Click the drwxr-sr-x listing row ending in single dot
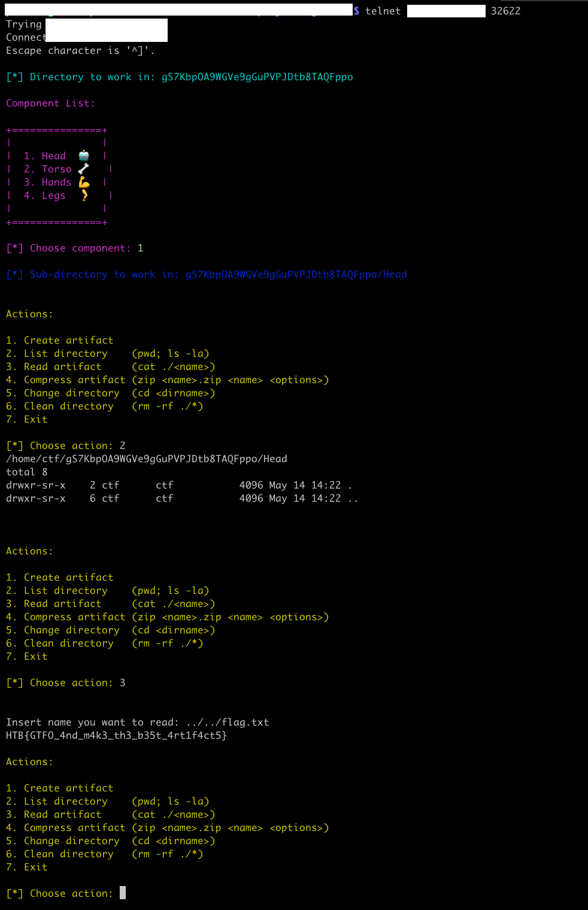This screenshot has height=910, width=588. (x=180, y=485)
